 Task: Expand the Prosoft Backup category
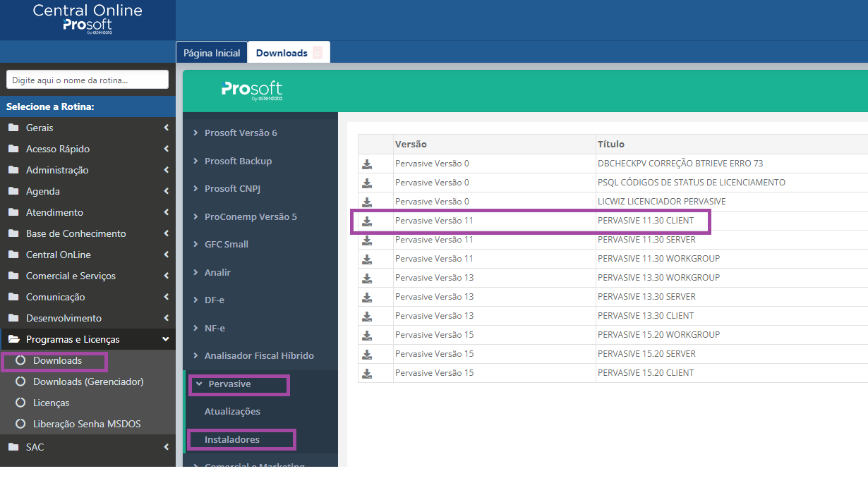(x=238, y=161)
